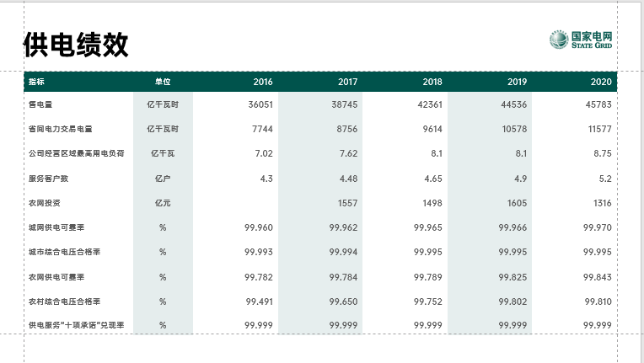Image resolution: width=644 pixels, height=363 pixels.
Task: Click the 99.752 rural voltage value
Action: pyautogui.click(x=428, y=302)
